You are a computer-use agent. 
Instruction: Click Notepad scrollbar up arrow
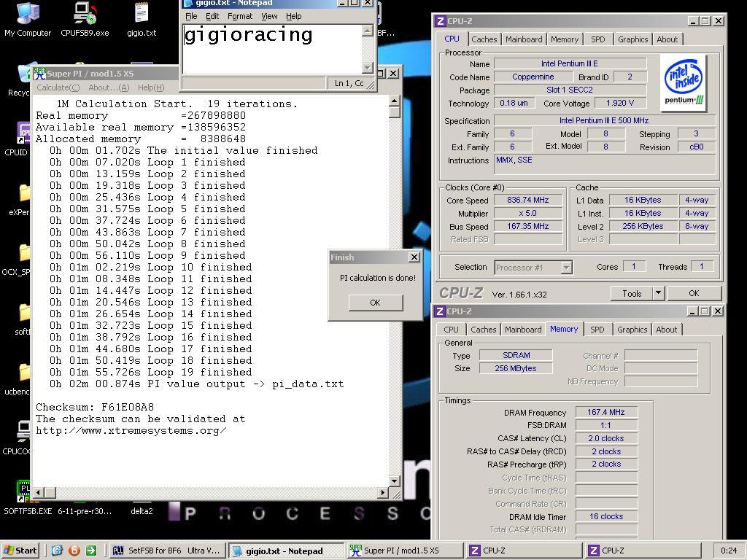368,31
